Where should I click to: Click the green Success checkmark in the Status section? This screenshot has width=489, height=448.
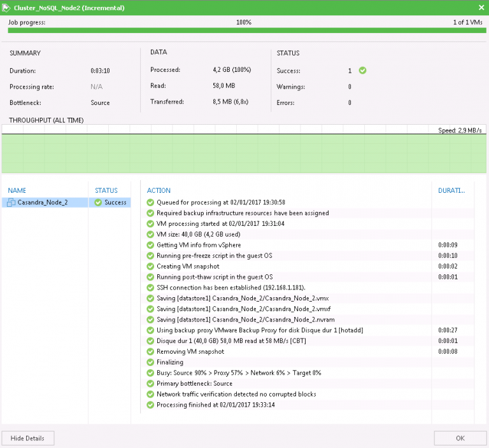tap(362, 71)
